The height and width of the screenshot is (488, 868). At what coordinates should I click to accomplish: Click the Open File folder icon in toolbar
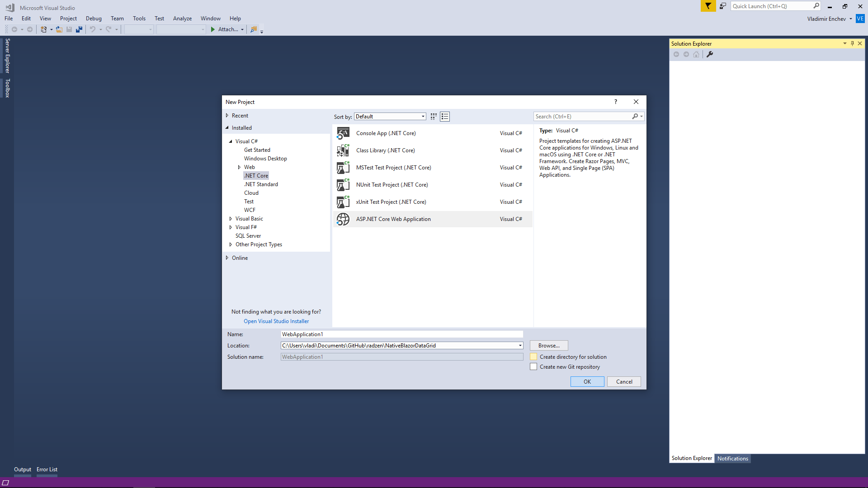[x=59, y=29]
